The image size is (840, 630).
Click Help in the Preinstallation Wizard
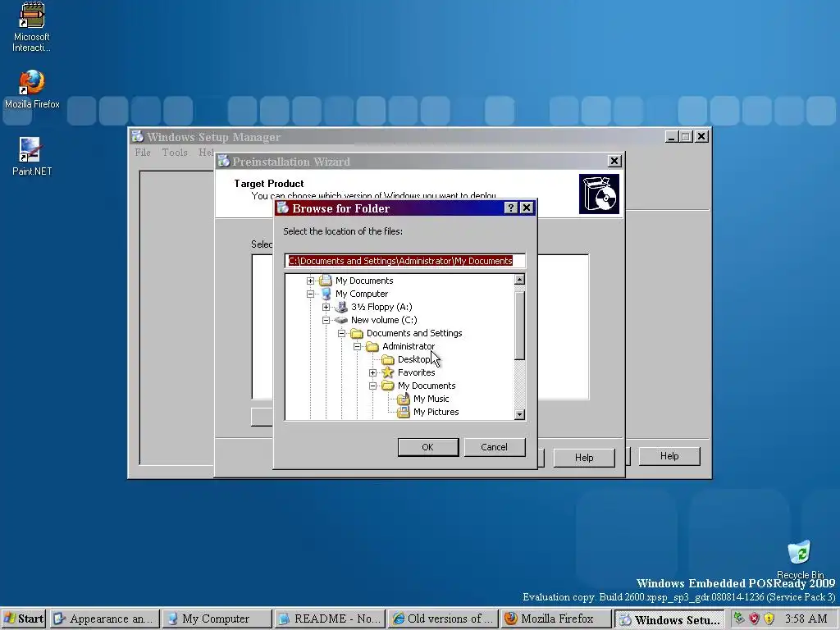pos(584,458)
